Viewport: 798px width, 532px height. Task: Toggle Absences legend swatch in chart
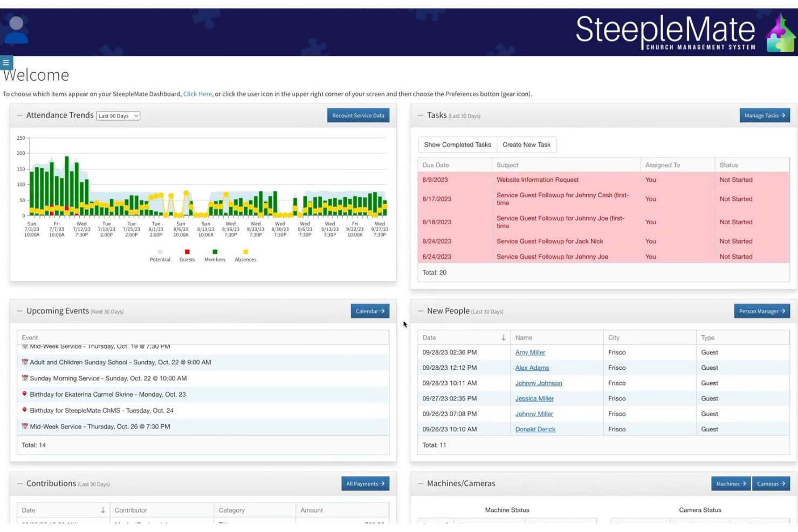(245, 252)
